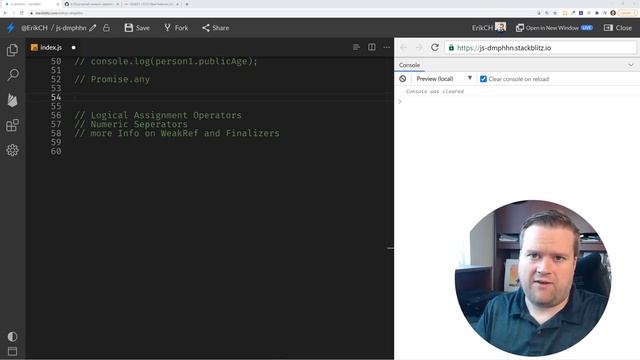Open the Chrome profile avatar

(x=613, y=13)
